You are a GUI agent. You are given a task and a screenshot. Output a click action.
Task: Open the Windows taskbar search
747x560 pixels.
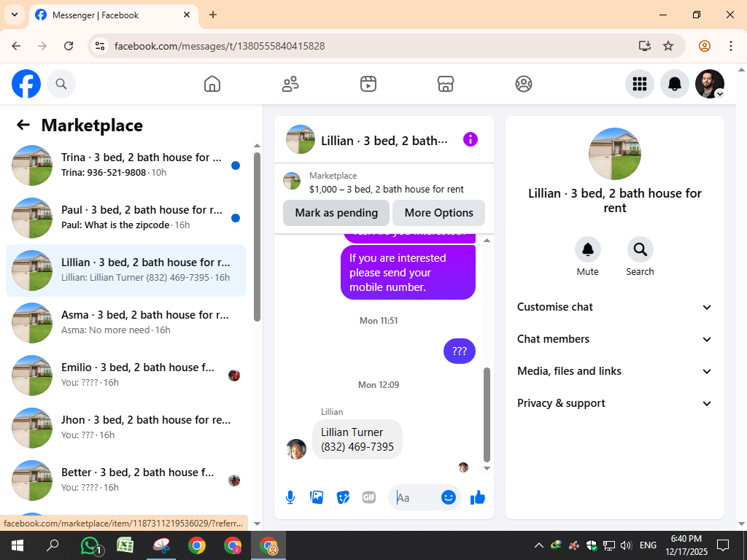pos(53,545)
